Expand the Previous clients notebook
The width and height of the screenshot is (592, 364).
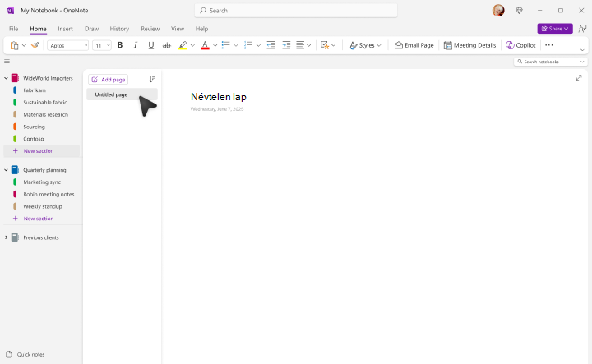pyautogui.click(x=6, y=237)
